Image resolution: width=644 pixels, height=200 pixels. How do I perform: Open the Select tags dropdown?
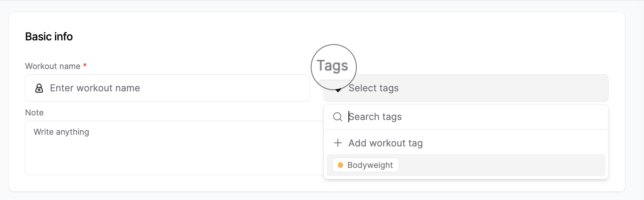(466, 88)
